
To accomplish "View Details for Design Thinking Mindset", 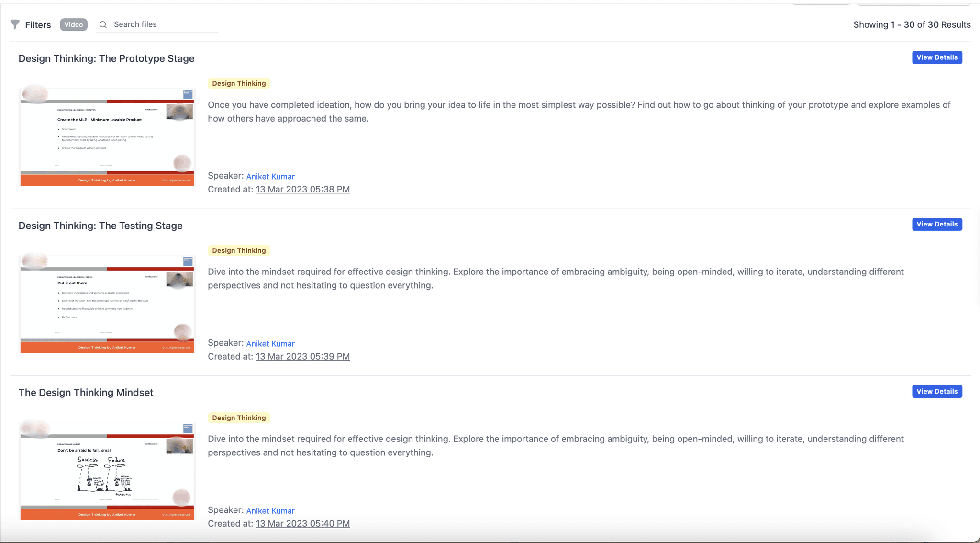I will tap(936, 392).
